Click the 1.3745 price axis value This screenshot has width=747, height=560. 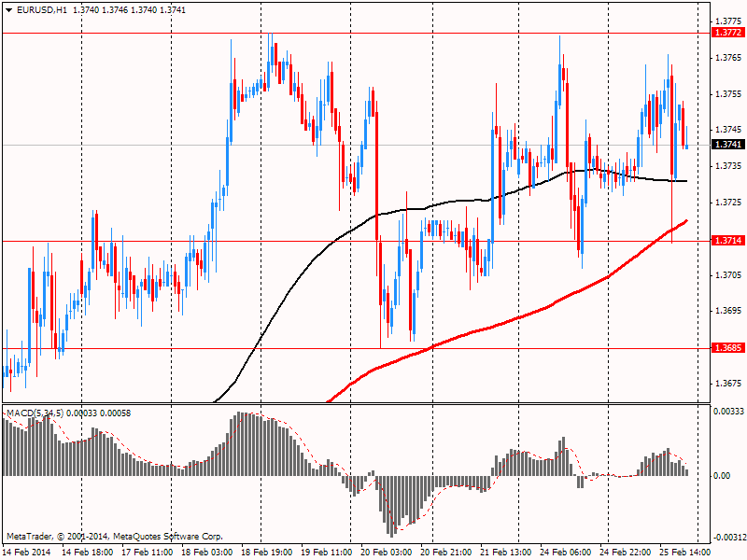(728, 130)
